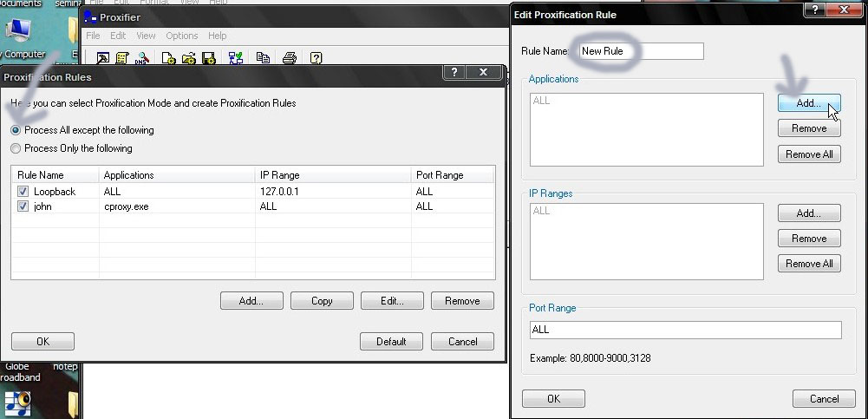Image resolution: width=868 pixels, height=419 pixels.
Task: Uncheck the john rule checkbox
Action: point(23,206)
